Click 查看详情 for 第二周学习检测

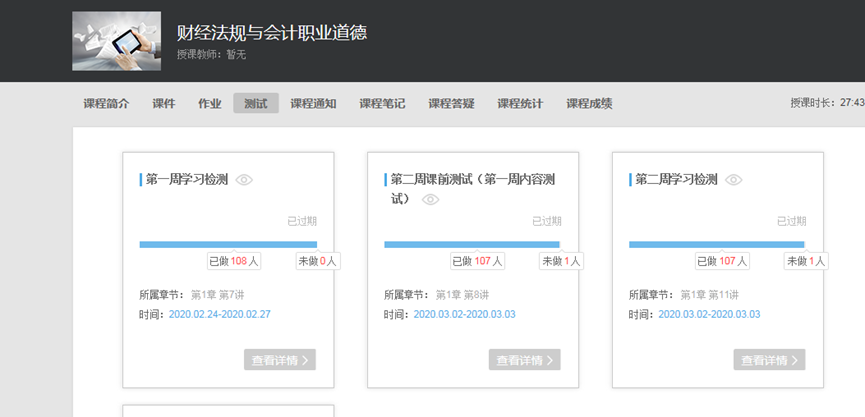pos(769,360)
